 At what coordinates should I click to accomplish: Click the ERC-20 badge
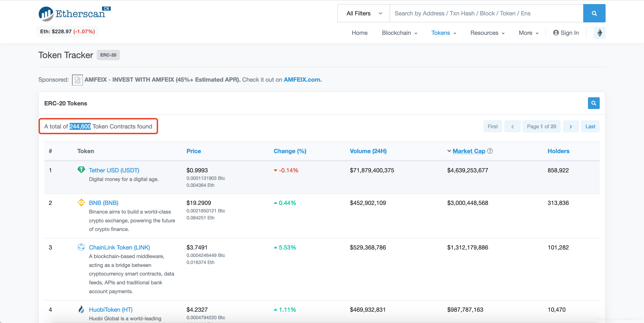(x=108, y=55)
